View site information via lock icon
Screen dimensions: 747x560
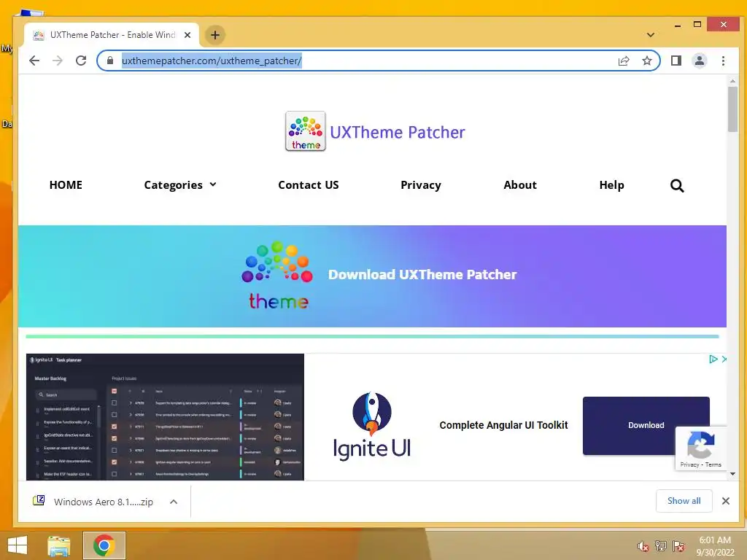tap(110, 61)
